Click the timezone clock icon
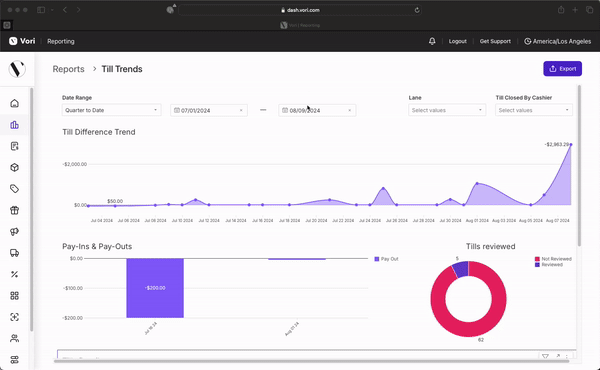This screenshot has height=370, width=600. pyautogui.click(x=527, y=41)
